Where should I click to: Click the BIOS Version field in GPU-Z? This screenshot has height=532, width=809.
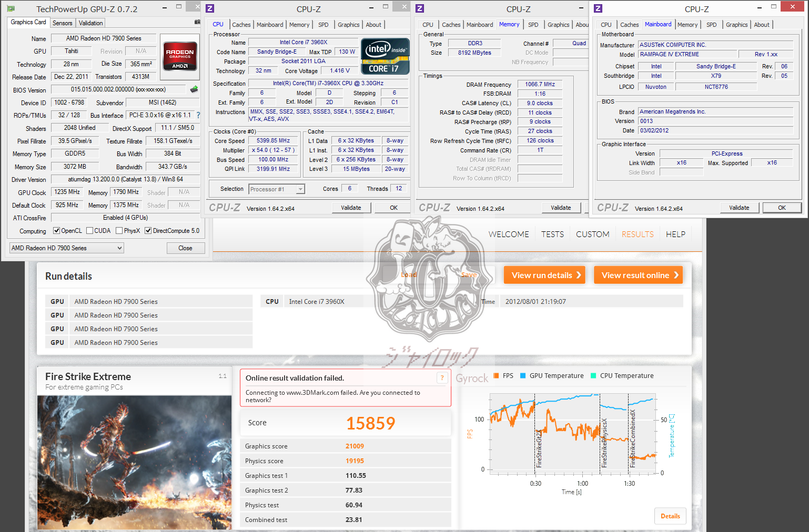click(x=118, y=89)
